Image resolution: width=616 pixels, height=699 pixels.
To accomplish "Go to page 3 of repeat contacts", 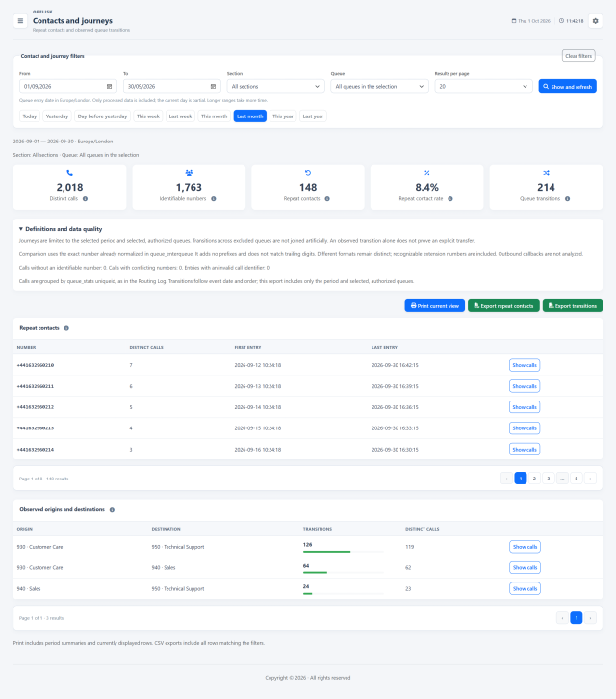I will 549,479.
